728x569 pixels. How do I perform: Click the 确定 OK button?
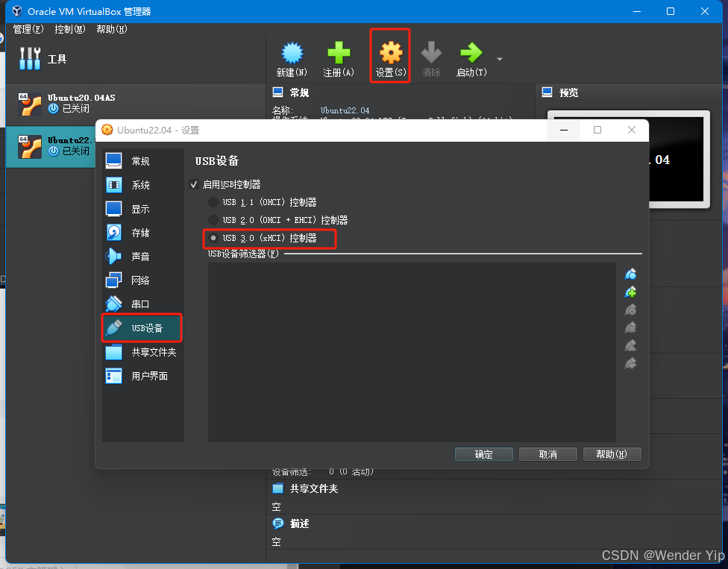click(x=484, y=454)
